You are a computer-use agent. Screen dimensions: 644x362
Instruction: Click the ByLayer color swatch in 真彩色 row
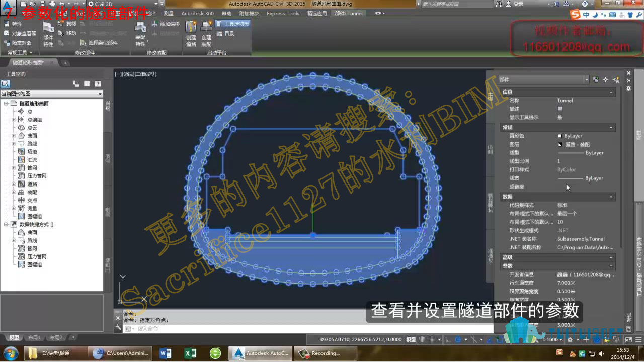pos(560,136)
